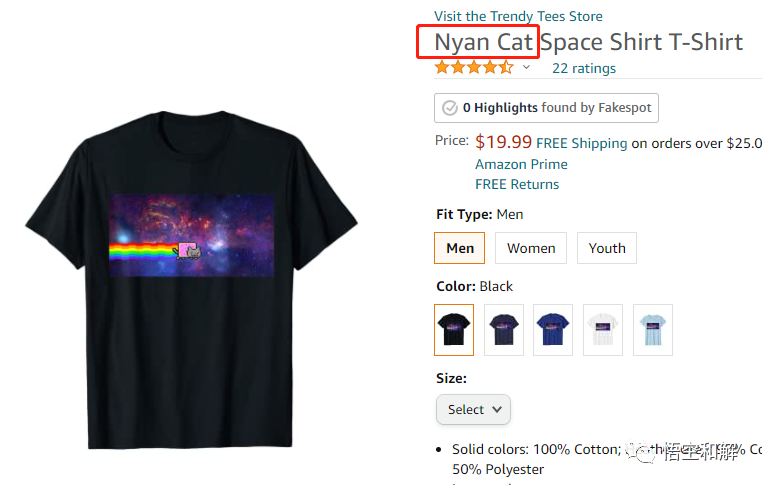Select the Women fit type

tap(531, 248)
